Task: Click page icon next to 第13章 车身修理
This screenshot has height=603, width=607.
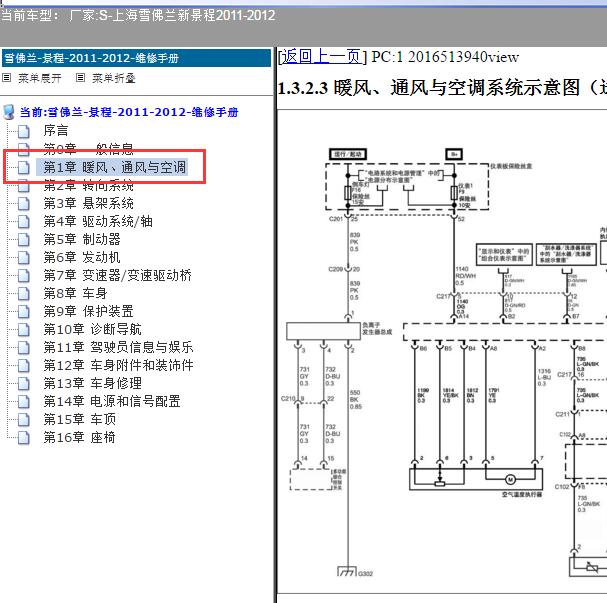Action: pos(24,384)
